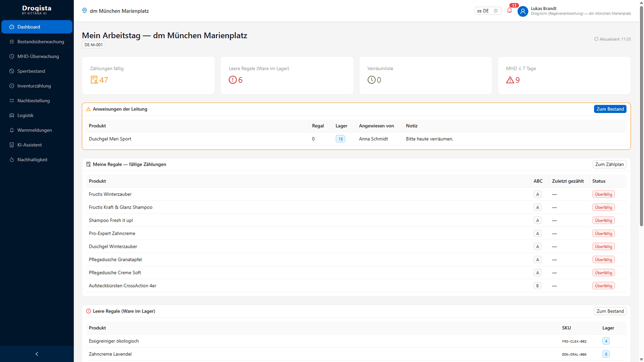The width and height of the screenshot is (644, 362).
Task: Click the Zuletzt gezählt column header
Action: coord(568,181)
